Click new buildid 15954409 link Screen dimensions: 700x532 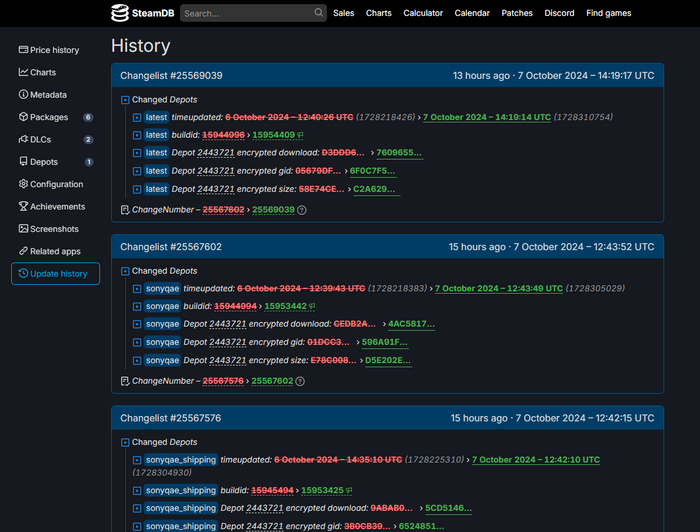[273, 135]
